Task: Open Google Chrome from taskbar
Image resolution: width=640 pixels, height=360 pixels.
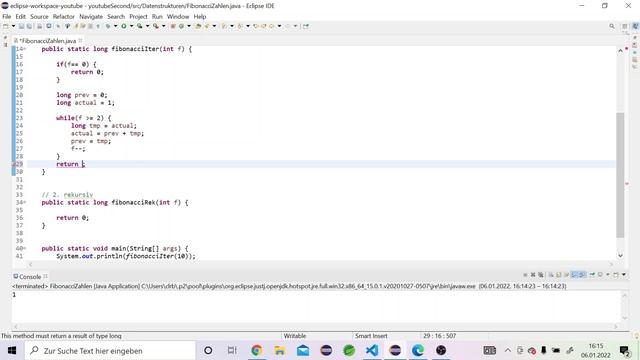Action: [x=257, y=351]
